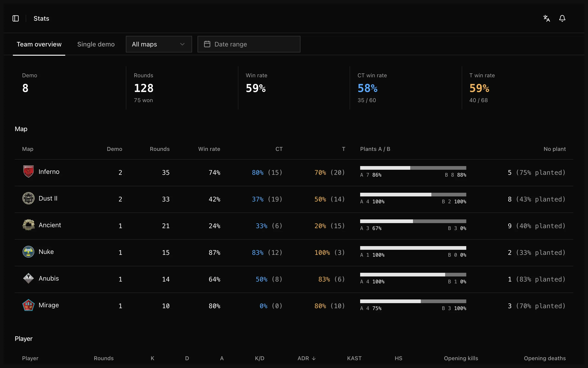The height and width of the screenshot is (368, 588).
Task: Sort players by K/D column
Action: 260,358
